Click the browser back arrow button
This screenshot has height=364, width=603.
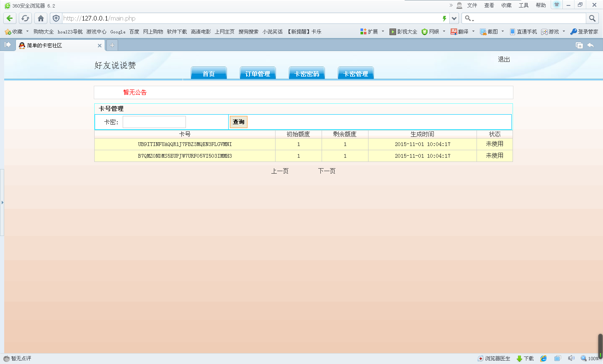[10, 18]
